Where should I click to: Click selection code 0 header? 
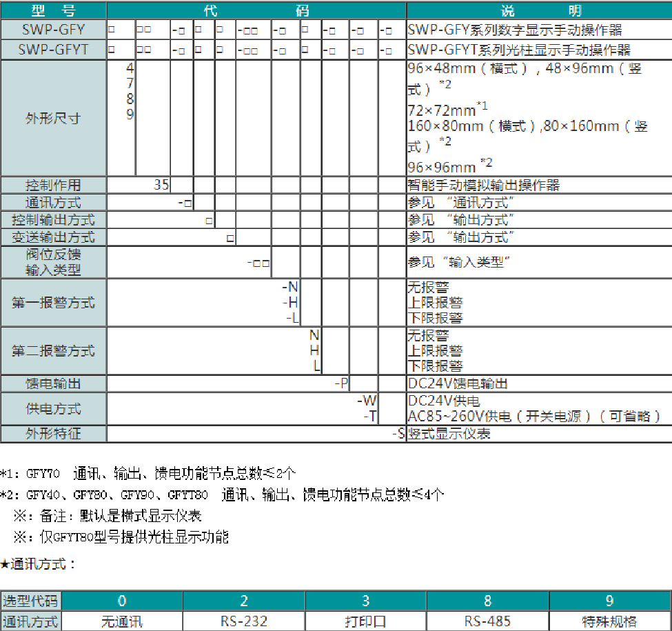tap(122, 601)
